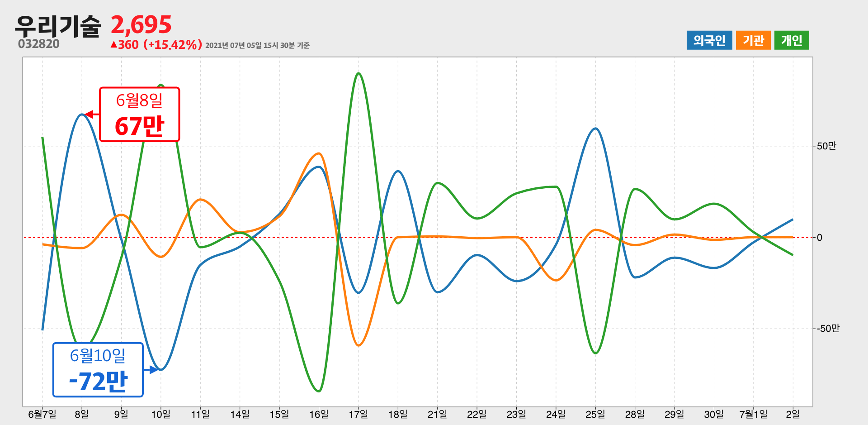Click the 8일 x-axis date label
This screenshot has width=868, height=425.
pos(82,414)
